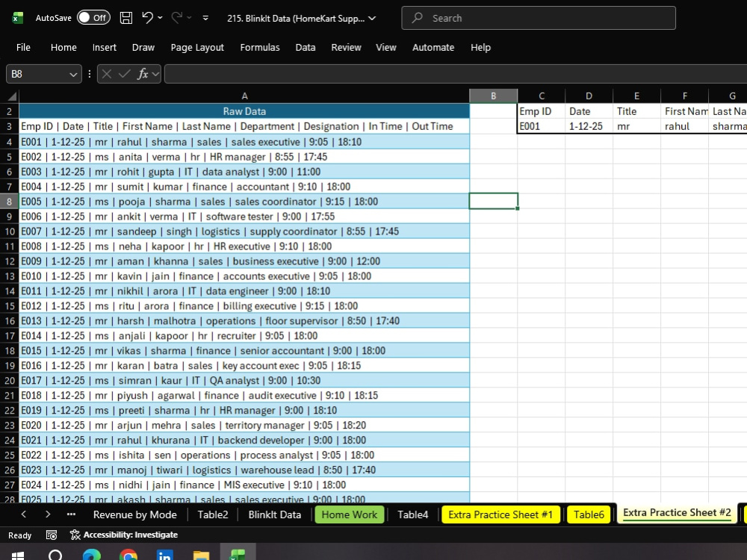Open the Page Layout tab
747x560 pixels.
tap(197, 47)
